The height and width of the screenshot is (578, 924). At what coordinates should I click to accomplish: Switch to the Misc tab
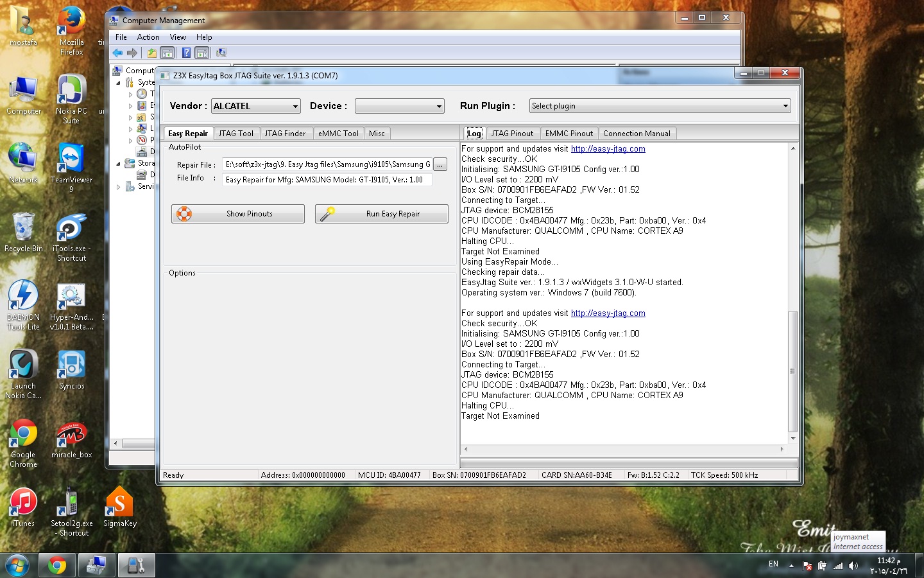pyautogui.click(x=377, y=134)
